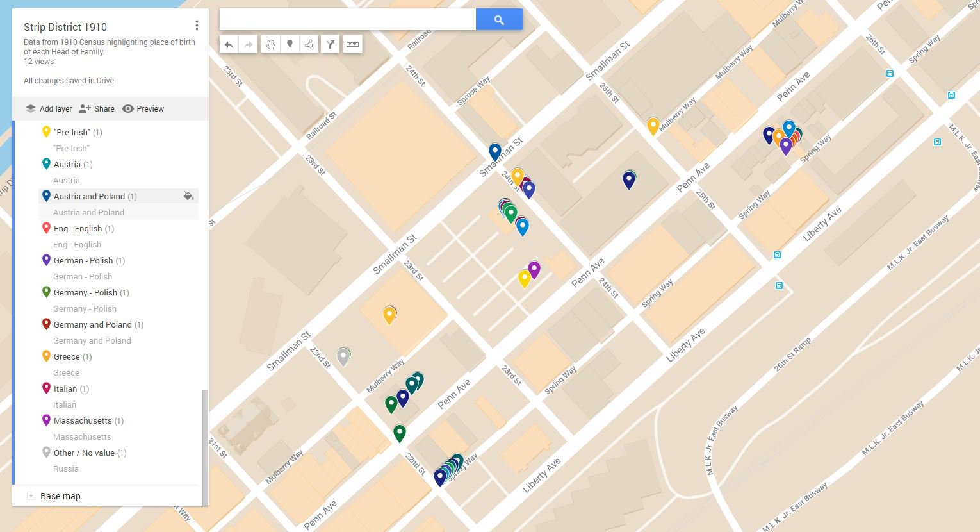Select the Add marker tool
This screenshot has width=980, height=532.
pos(290,44)
